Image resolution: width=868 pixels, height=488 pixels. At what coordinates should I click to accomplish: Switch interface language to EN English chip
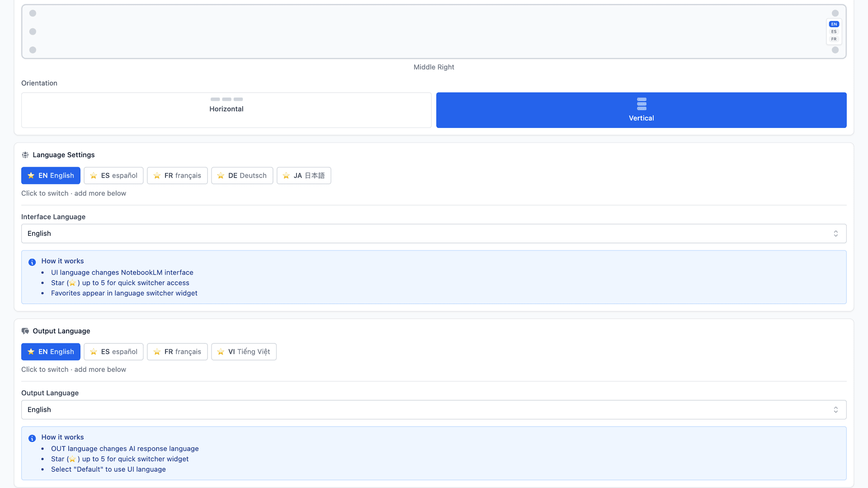point(51,175)
